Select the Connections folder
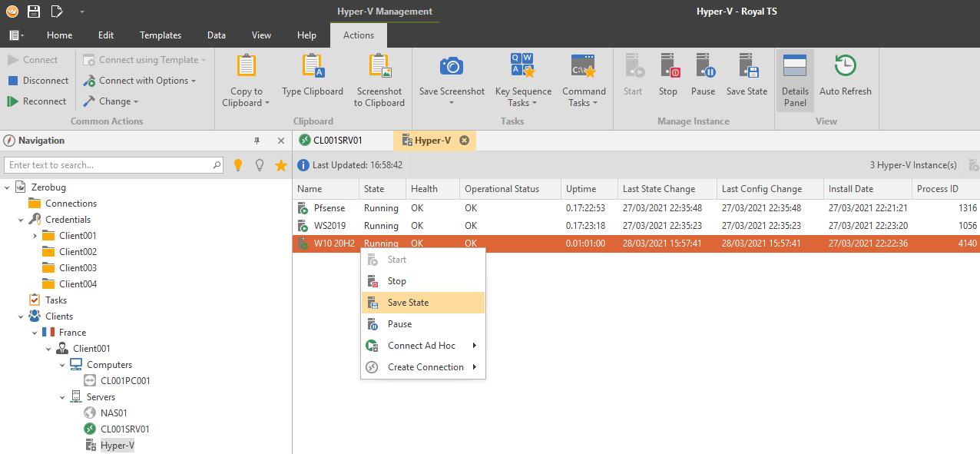The height and width of the screenshot is (454, 980). pos(71,204)
